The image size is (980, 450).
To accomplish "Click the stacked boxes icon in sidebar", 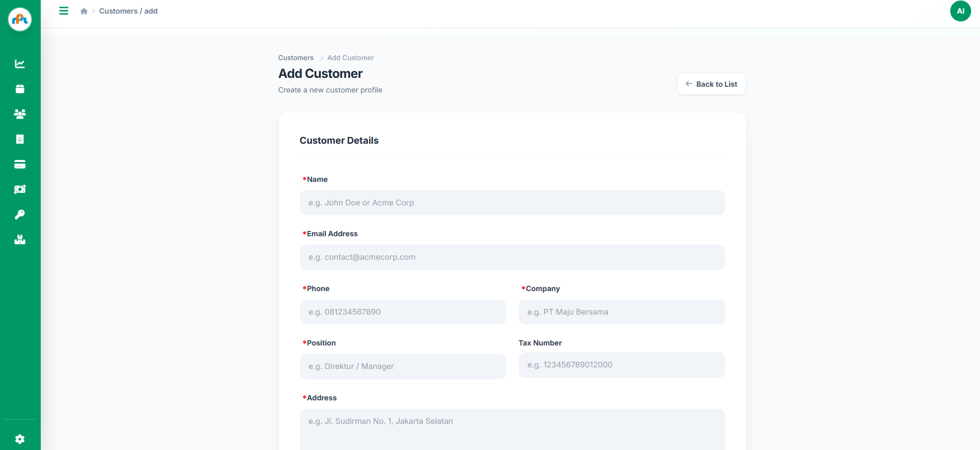I will 20,240.
